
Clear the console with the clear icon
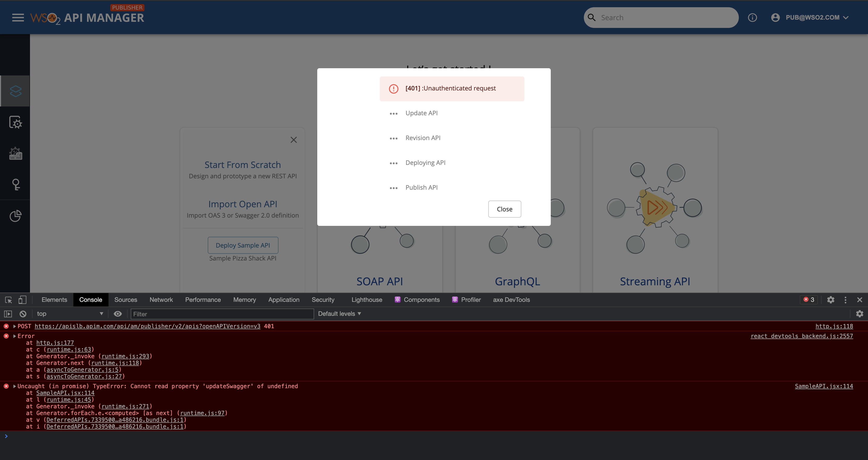click(22, 314)
